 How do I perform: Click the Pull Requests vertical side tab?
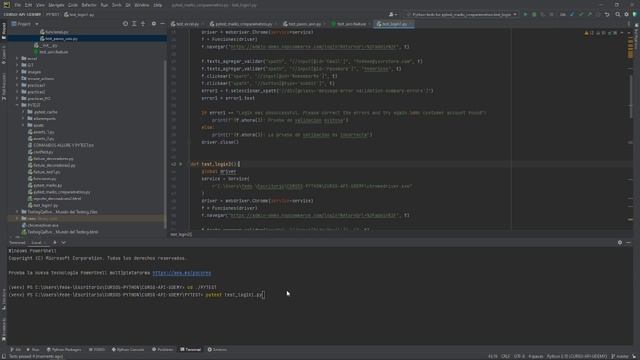point(4,87)
